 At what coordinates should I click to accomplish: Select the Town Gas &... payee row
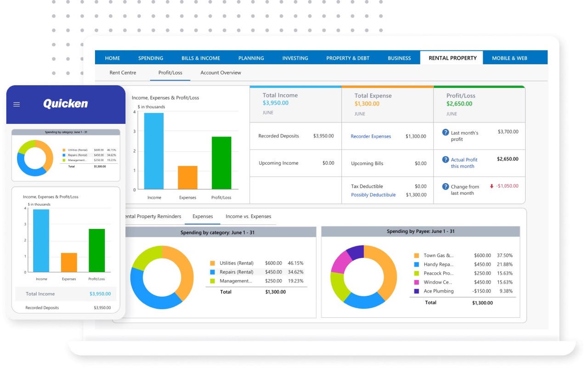point(463,255)
